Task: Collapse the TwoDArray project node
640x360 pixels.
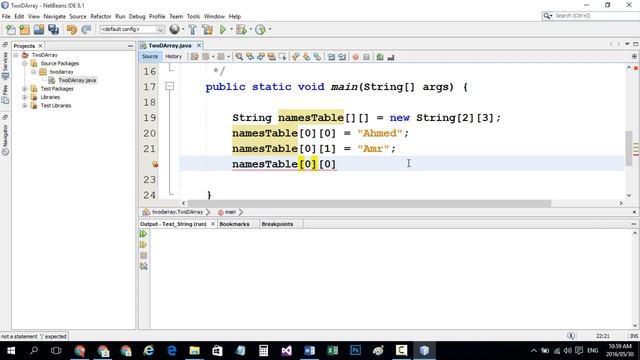Action: 16,55
